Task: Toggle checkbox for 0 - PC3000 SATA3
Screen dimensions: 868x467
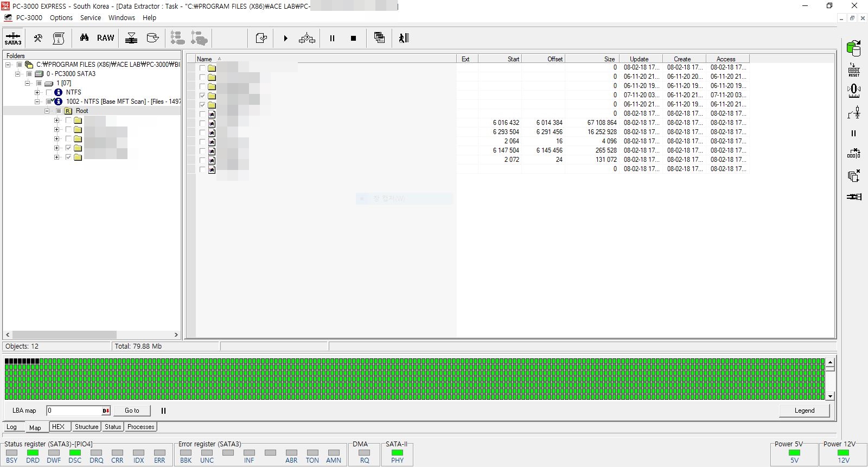Action: point(29,74)
